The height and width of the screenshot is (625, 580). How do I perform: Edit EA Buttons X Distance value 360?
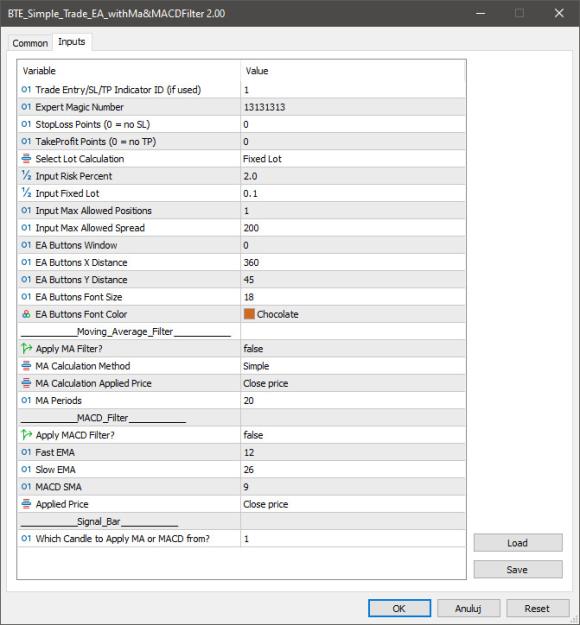pos(353,262)
